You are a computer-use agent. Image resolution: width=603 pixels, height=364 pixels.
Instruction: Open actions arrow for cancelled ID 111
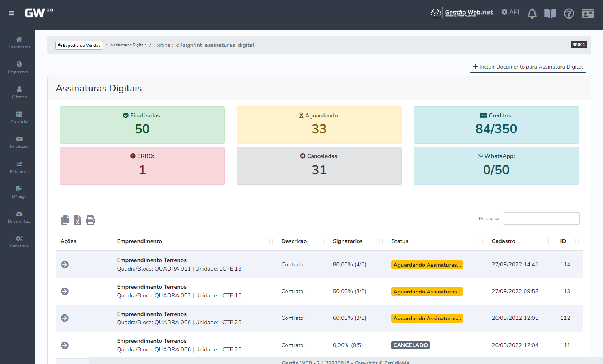65,345
